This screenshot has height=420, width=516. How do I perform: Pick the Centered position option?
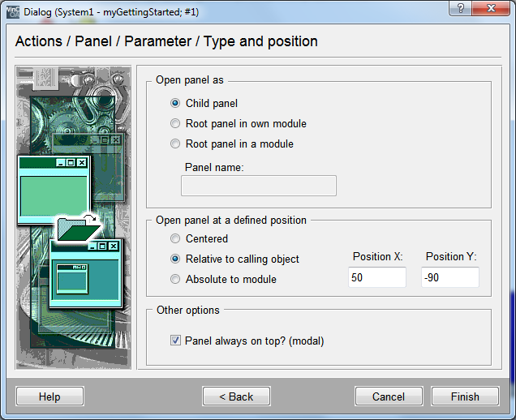175,239
